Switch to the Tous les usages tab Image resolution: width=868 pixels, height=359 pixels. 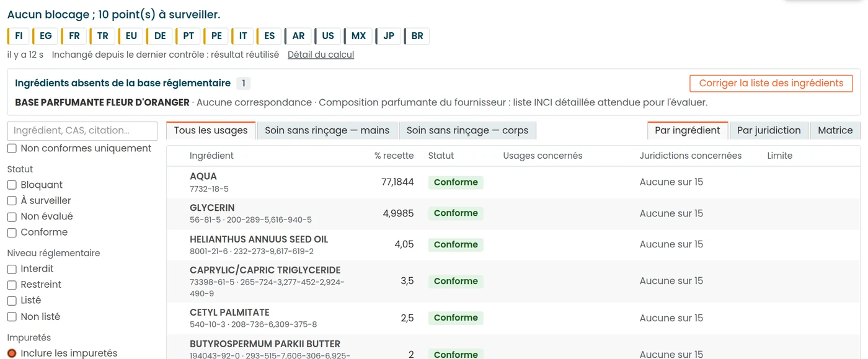[211, 130]
